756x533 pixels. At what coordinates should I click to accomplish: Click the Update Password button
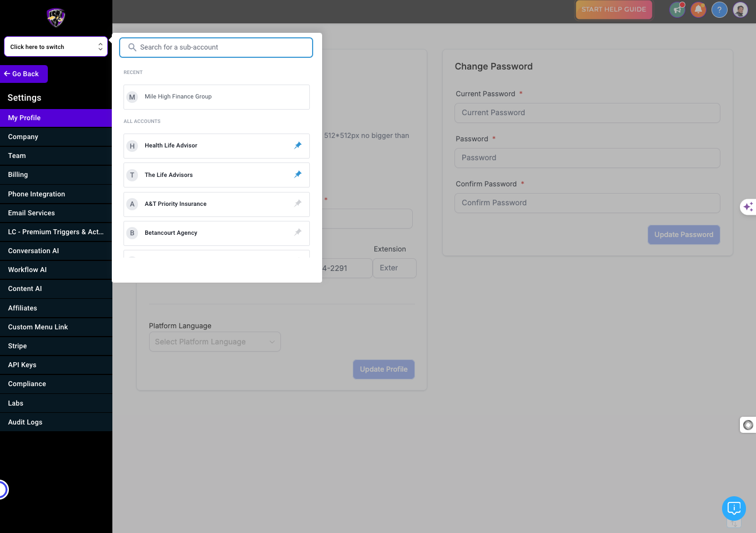(684, 235)
